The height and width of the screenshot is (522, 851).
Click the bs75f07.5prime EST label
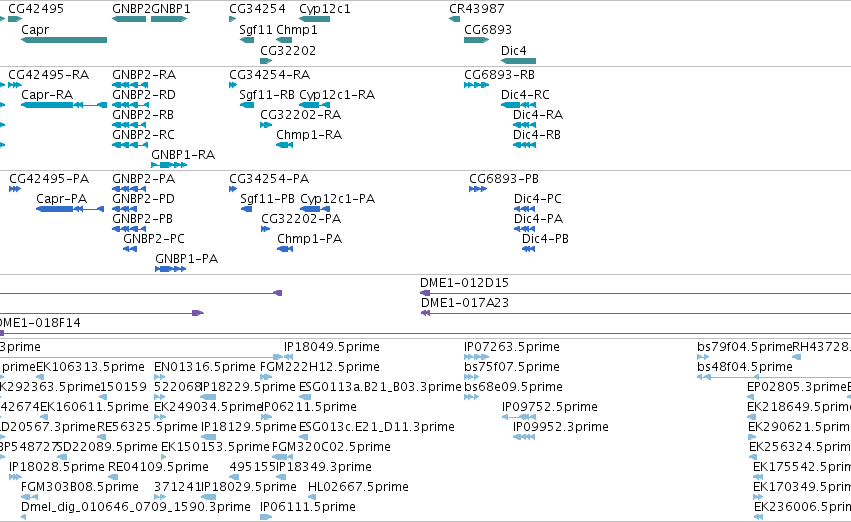pyautogui.click(x=512, y=367)
